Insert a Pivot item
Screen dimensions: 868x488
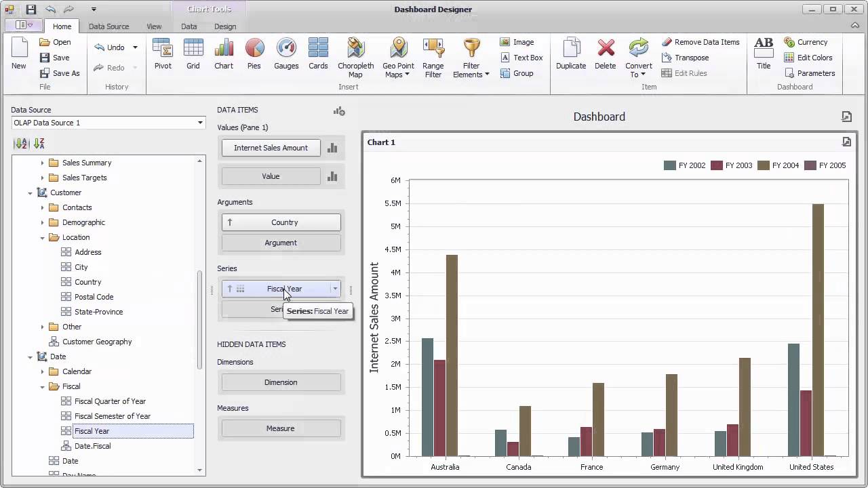163,54
